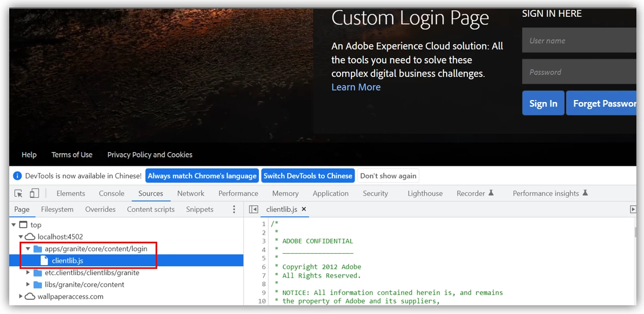Follow the Learn More link
This screenshot has width=644, height=314.
pos(356,87)
